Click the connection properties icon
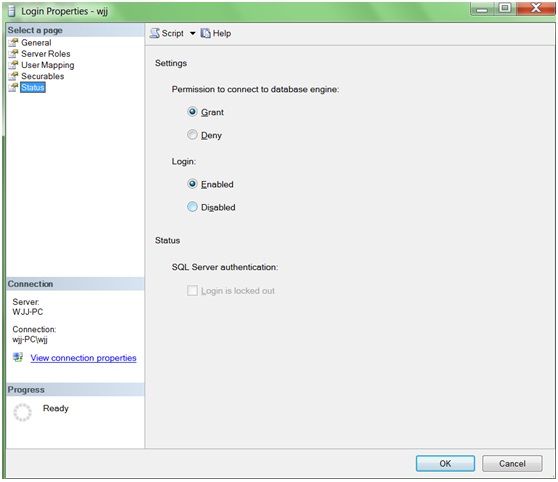Screen dimensions: 558x482 point(18,357)
